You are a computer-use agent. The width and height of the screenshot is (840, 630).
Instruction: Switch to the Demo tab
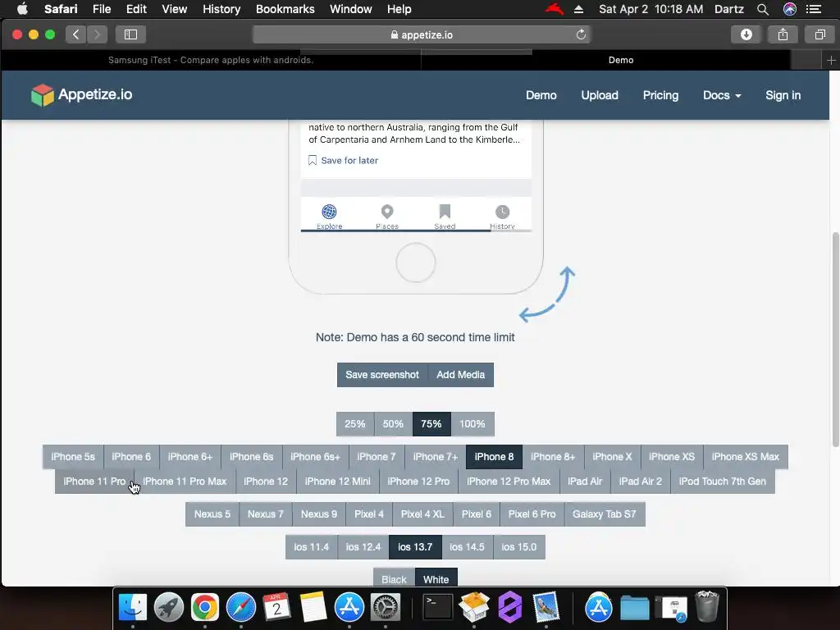coord(621,60)
